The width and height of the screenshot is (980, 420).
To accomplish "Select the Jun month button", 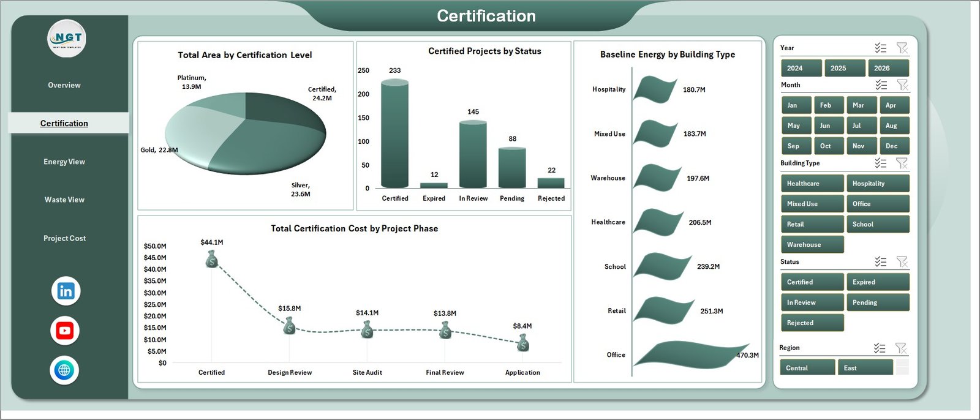I will (829, 126).
